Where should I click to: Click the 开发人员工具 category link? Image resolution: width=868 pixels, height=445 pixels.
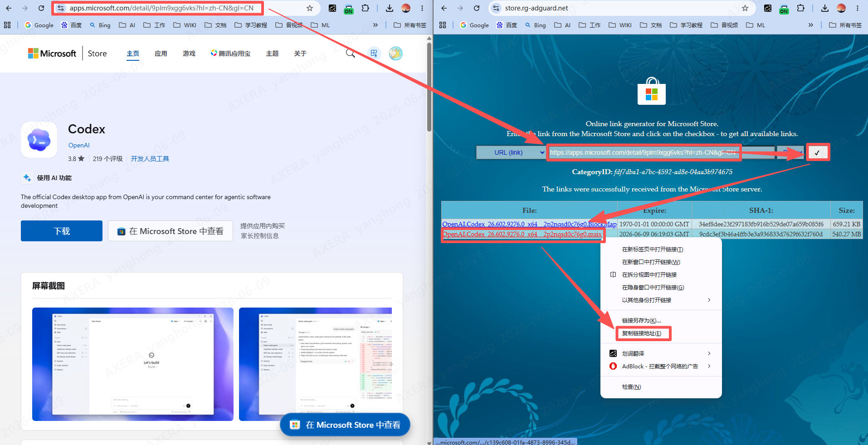point(150,159)
